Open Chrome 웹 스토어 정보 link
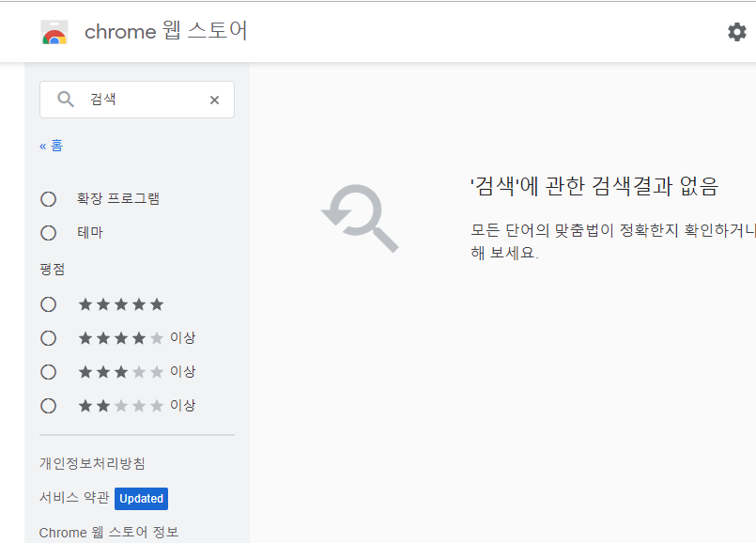Screen dimensions: 756x543 (109, 532)
